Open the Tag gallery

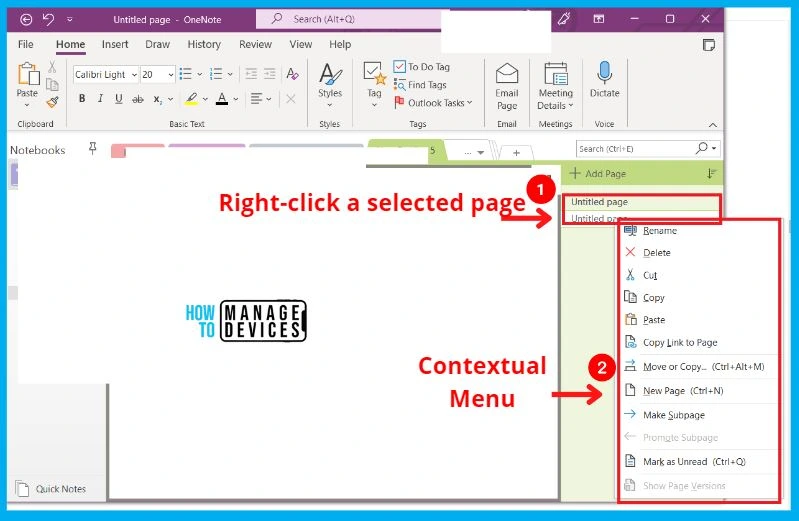coord(375,85)
